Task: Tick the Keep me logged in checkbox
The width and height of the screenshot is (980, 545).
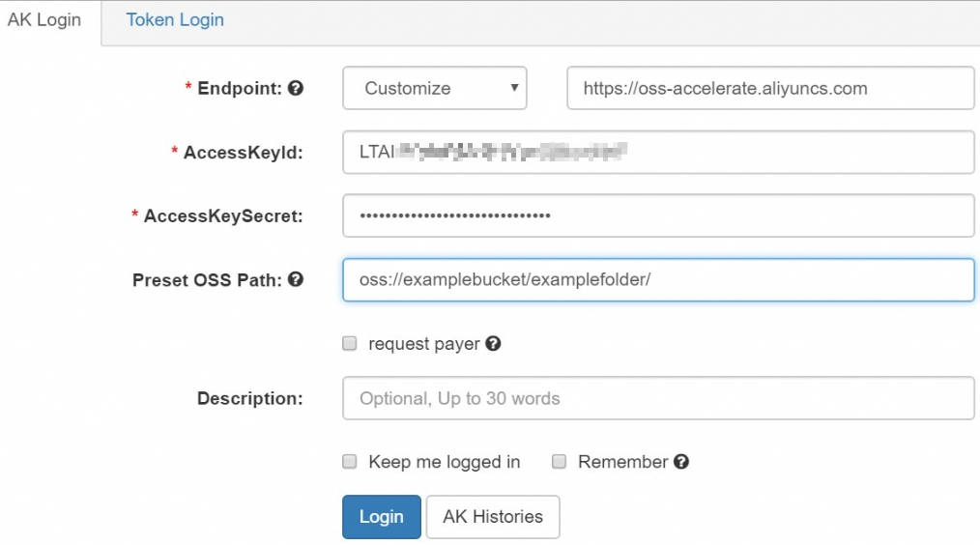Action: point(350,462)
